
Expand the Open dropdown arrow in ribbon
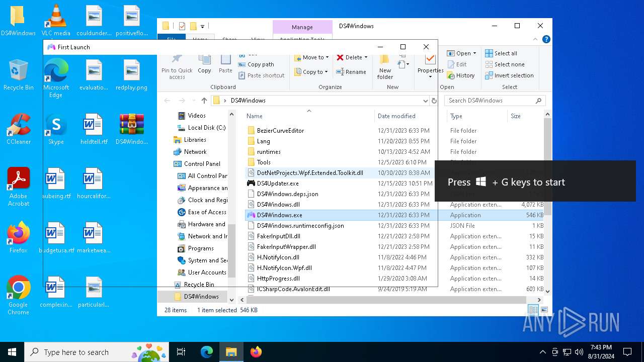point(474,53)
